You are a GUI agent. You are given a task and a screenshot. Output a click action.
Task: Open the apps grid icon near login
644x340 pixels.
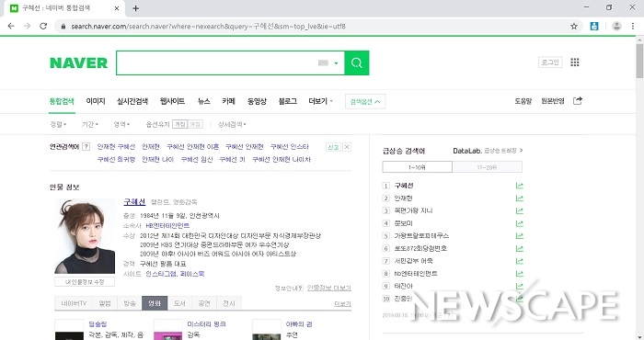point(575,62)
